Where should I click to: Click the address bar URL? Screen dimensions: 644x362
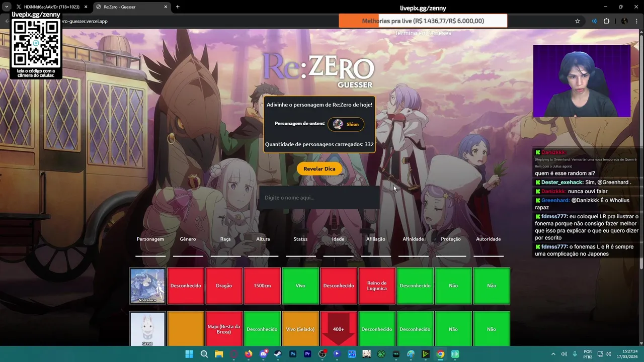[85, 21]
